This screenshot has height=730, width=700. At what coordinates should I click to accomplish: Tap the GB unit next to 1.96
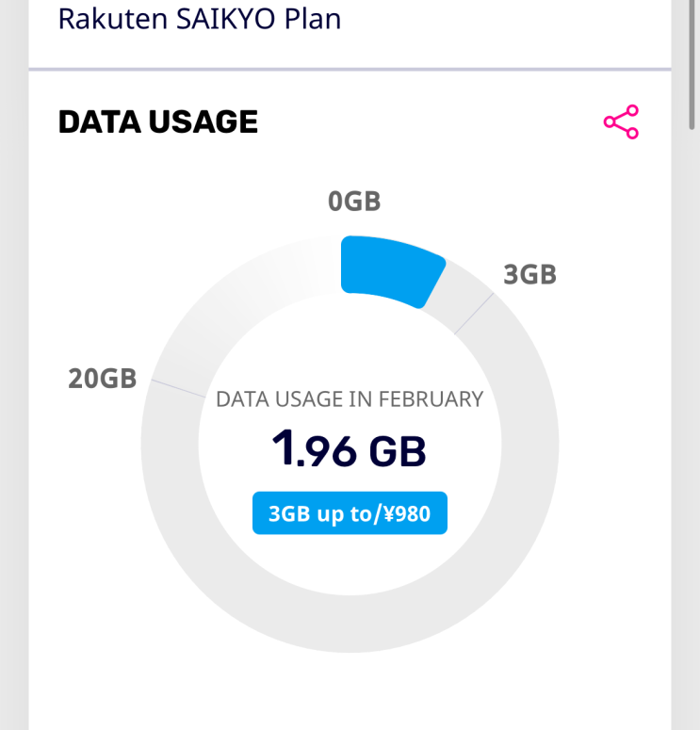coord(397,452)
